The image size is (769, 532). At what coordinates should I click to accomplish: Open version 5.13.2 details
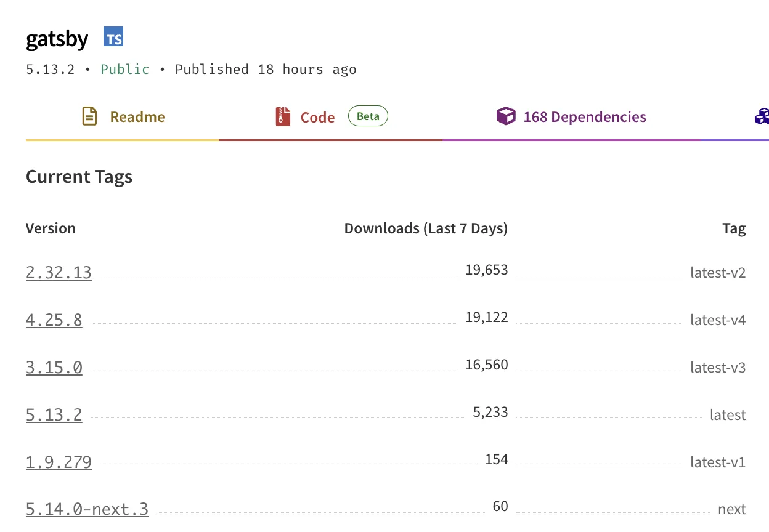tap(54, 414)
